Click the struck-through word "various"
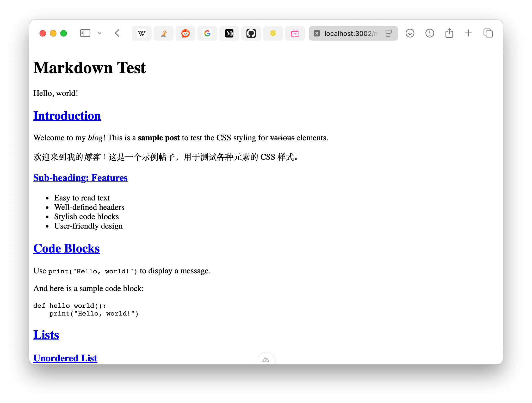This screenshot has width=532, height=403. pos(282,138)
